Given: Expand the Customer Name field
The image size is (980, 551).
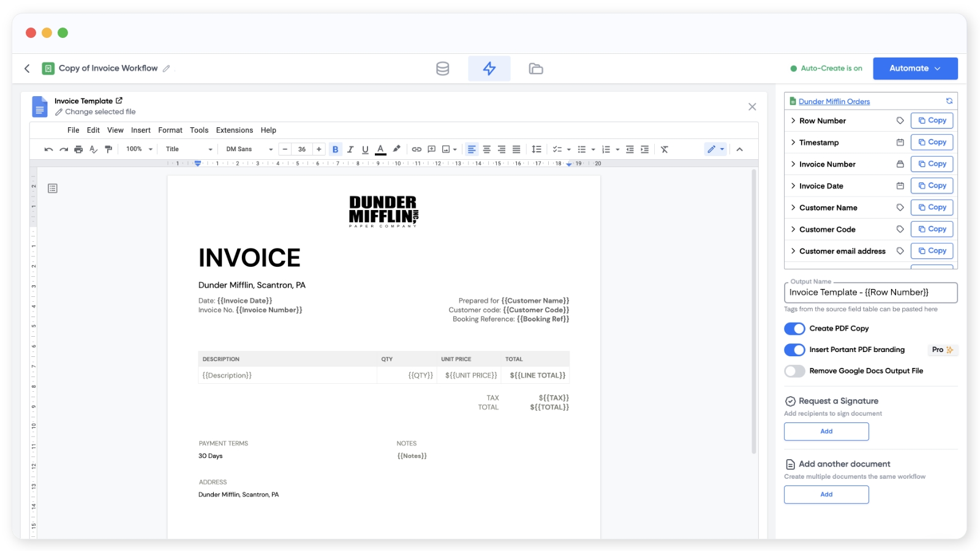Looking at the screenshot, I should click(793, 208).
